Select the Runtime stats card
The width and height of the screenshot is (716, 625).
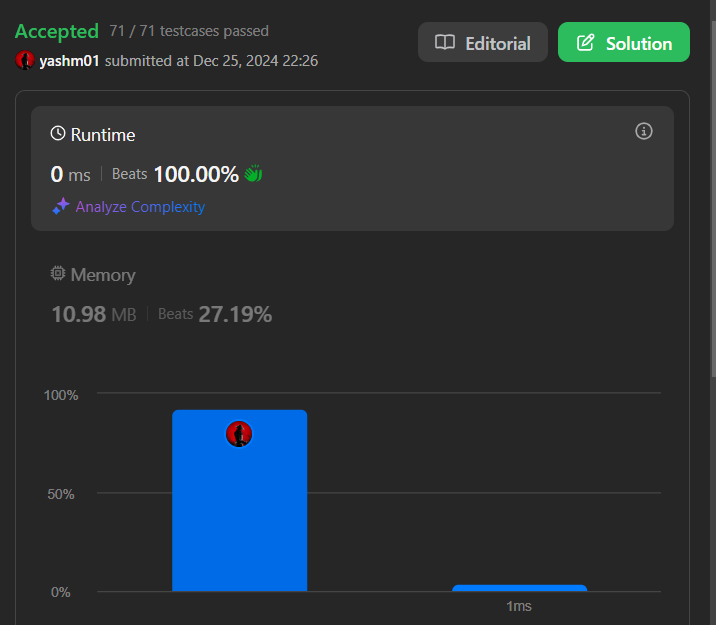pyautogui.click(x=352, y=168)
